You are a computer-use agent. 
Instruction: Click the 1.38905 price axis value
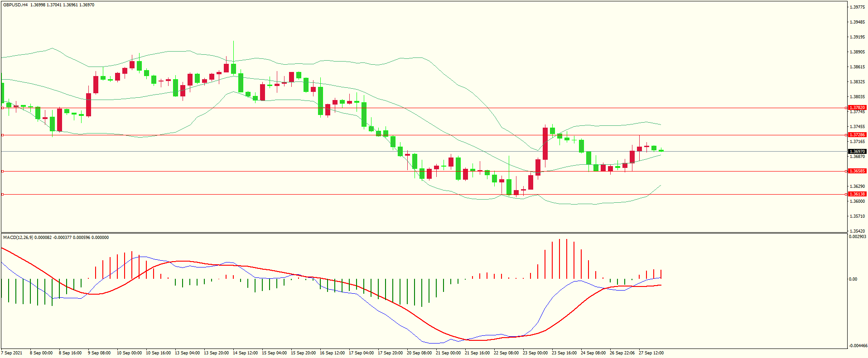point(858,52)
